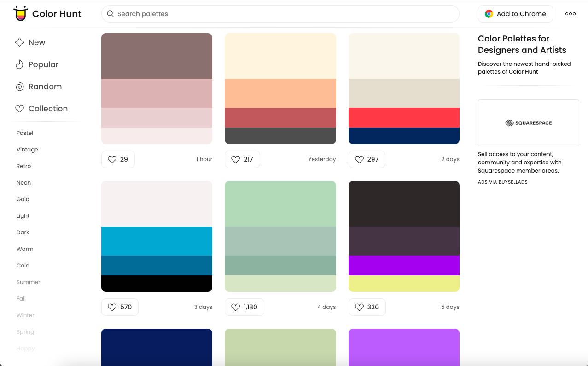Filter by Retro tag
This screenshot has width=588, height=366.
pyautogui.click(x=24, y=166)
